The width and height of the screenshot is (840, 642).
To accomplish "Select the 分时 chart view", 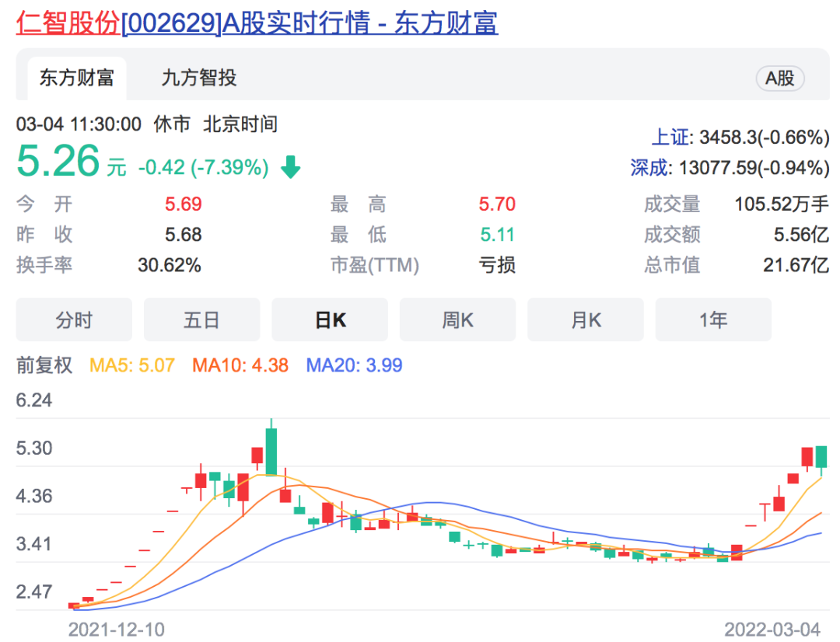I will [73, 319].
